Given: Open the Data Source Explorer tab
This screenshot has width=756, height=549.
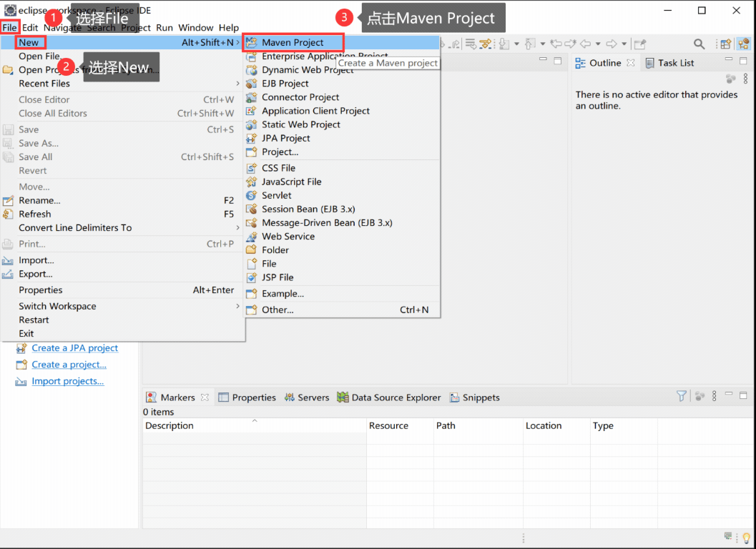Looking at the screenshot, I should (388, 397).
